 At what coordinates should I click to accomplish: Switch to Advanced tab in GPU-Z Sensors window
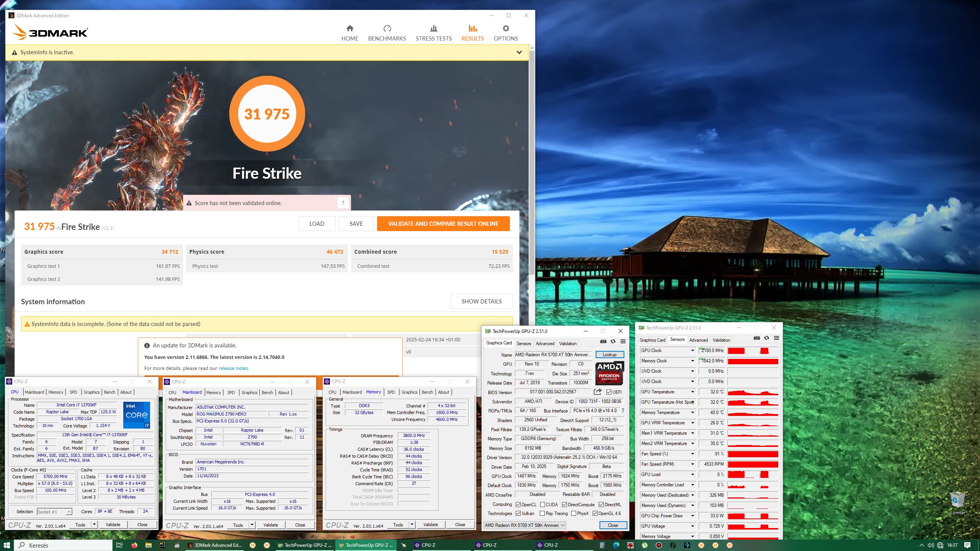pyautogui.click(x=698, y=340)
